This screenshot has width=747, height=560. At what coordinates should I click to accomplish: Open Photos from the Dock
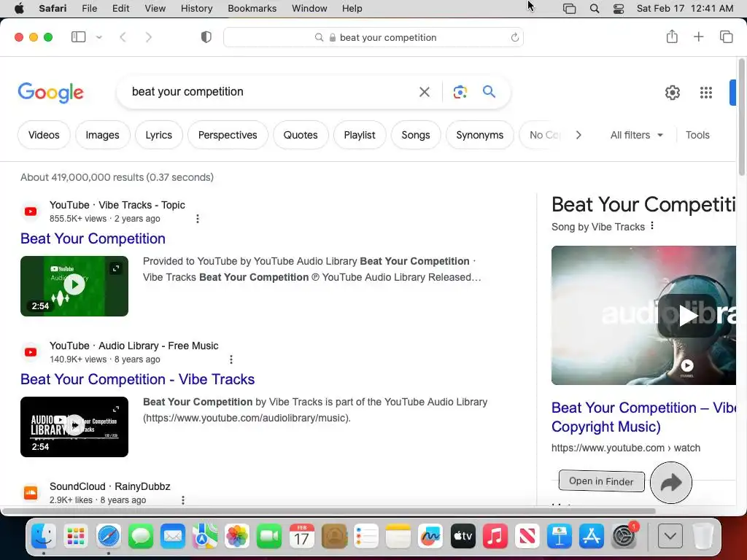click(x=237, y=536)
